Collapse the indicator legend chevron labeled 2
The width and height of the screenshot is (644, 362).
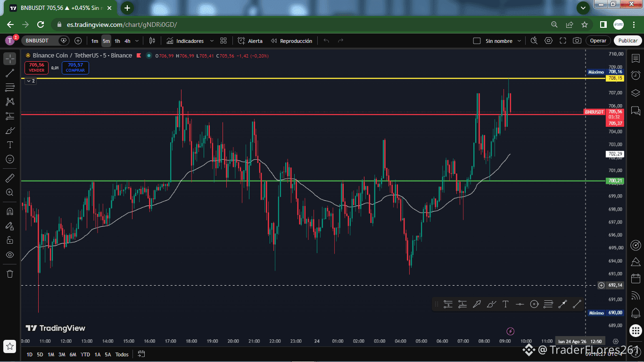tap(30, 81)
